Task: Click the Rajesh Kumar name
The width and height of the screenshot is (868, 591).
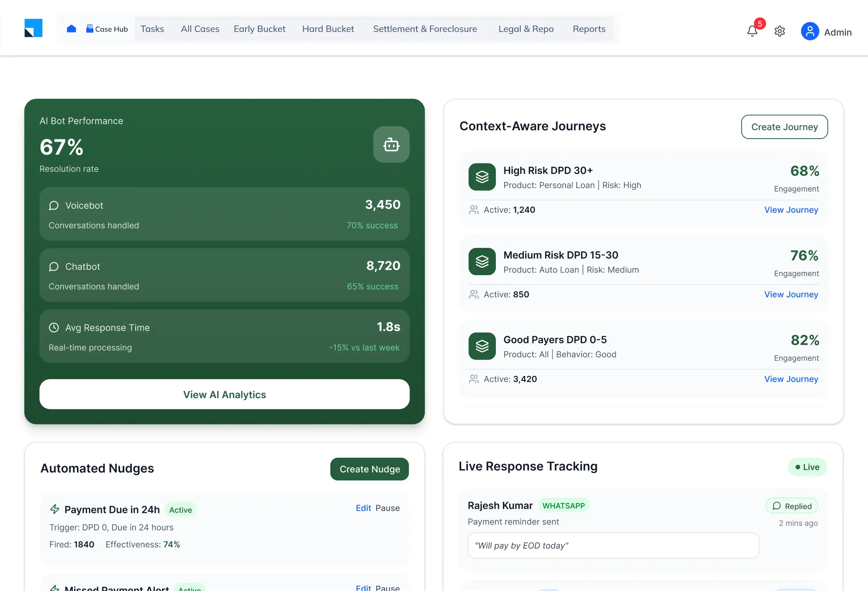Action: 500,505
